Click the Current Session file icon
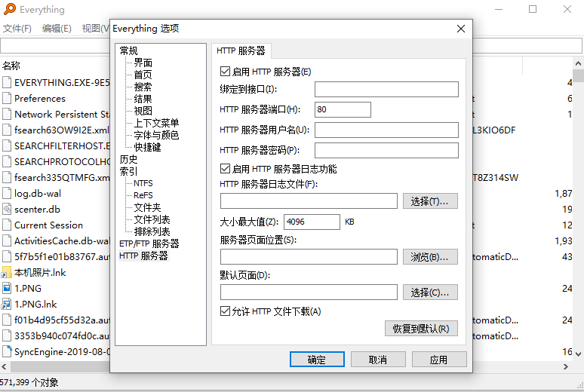 click(7, 225)
